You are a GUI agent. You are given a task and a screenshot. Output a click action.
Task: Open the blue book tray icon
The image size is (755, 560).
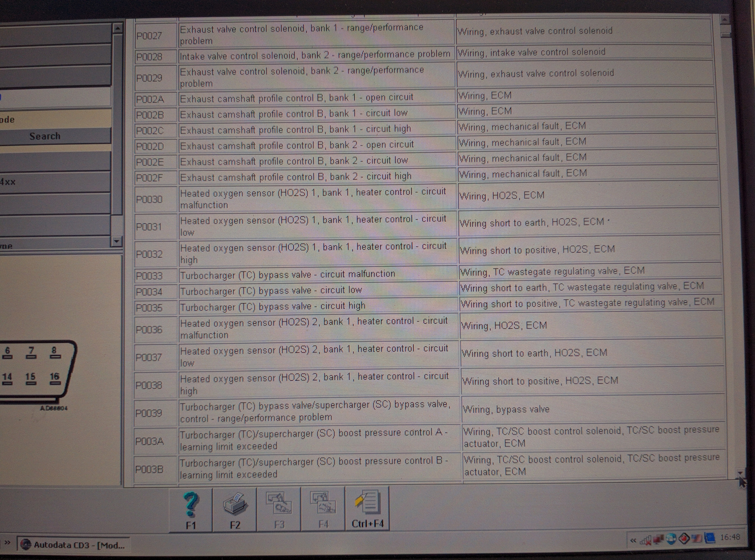tap(710, 538)
